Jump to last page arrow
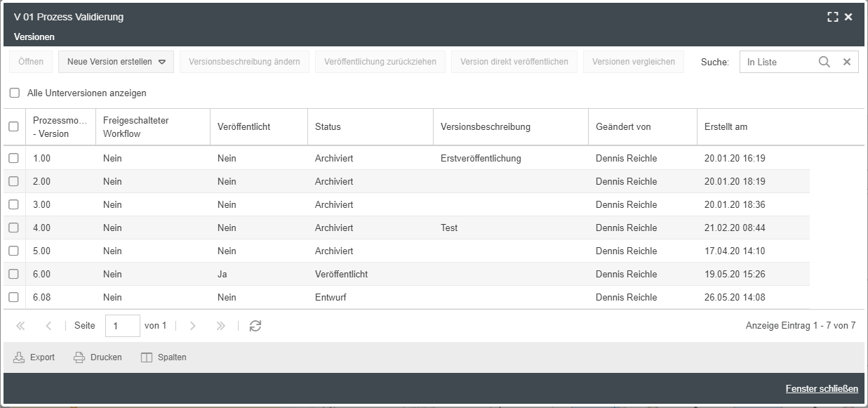 pyautogui.click(x=221, y=326)
